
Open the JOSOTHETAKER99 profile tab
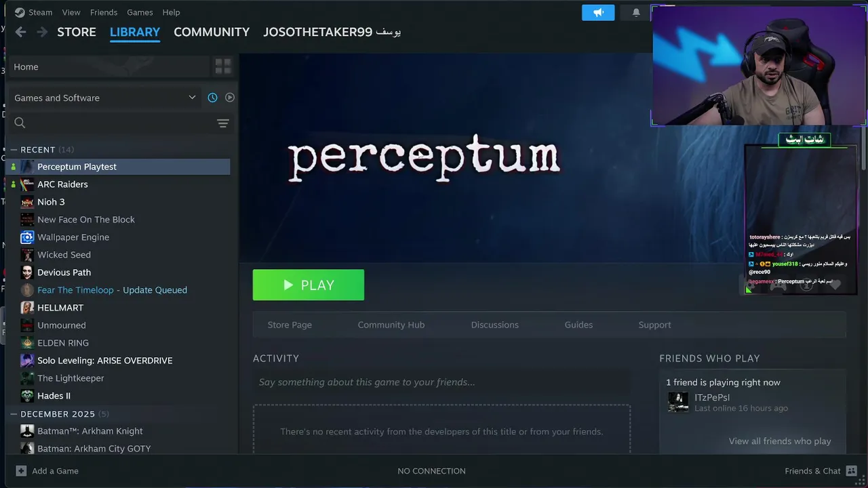pyautogui.click(x=332, y=32)
